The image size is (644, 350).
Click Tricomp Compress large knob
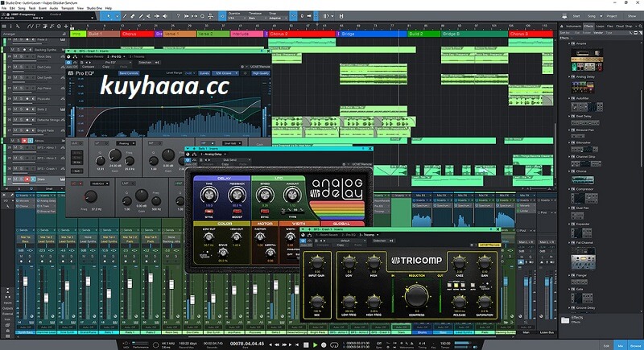click(416, 295)
